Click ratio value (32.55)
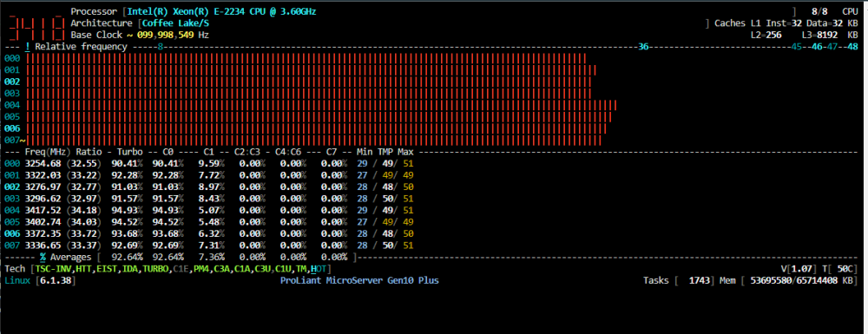This screenshot has width=868, height=334. tap(83, 164)
